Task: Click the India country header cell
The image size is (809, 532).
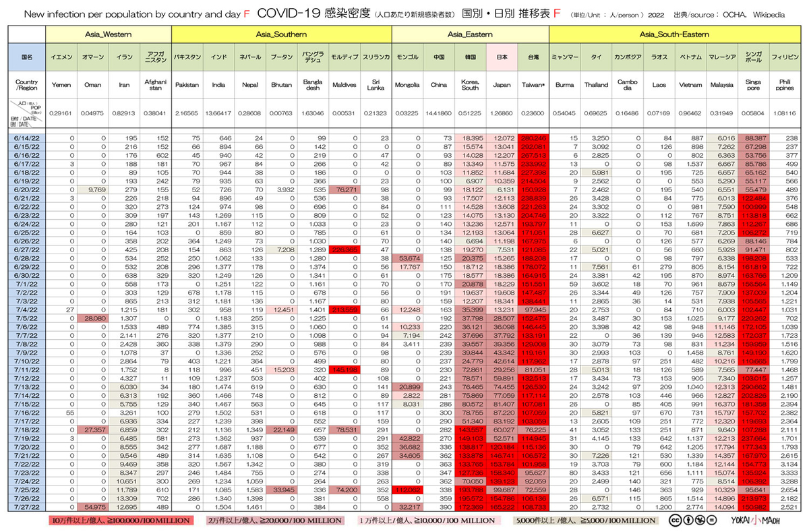Action: pyautogui.click(x=219, y=86)
